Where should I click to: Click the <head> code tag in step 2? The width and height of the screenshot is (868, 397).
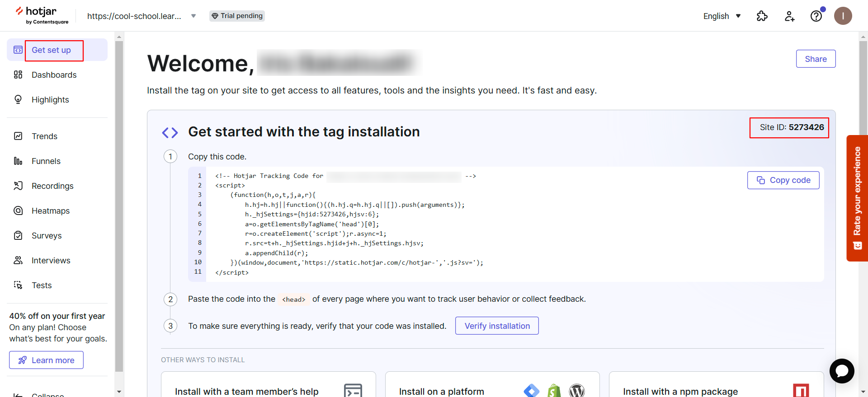(294, 299)
